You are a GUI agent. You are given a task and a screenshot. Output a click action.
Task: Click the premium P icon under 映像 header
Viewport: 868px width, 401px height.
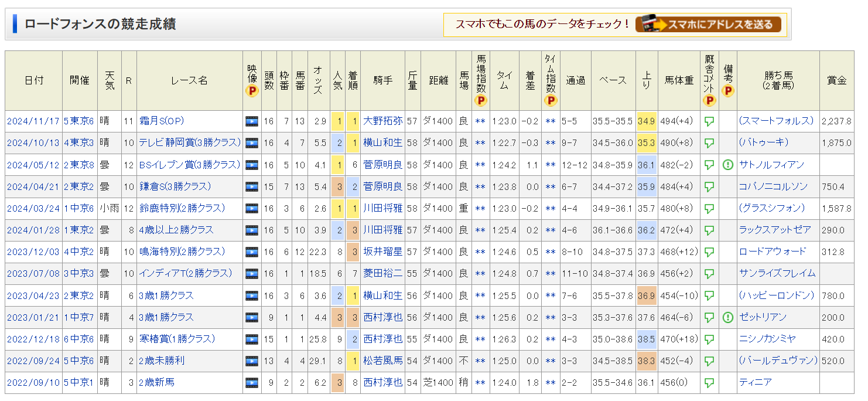click(252, 91)
